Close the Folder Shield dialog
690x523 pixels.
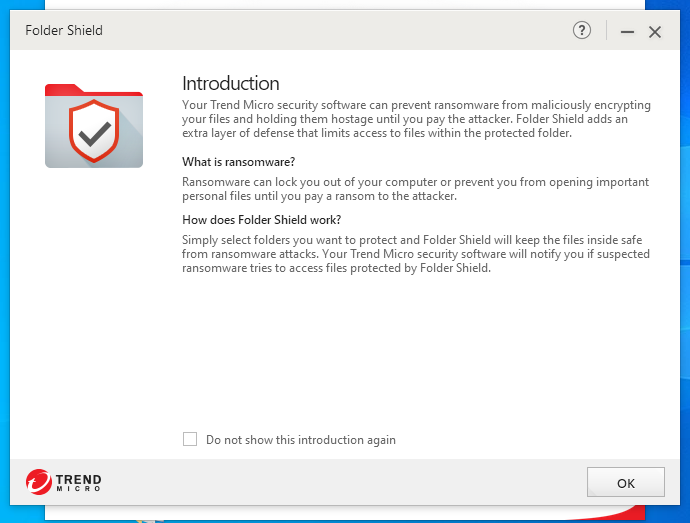pyautogui.click(x=655, y=32)
